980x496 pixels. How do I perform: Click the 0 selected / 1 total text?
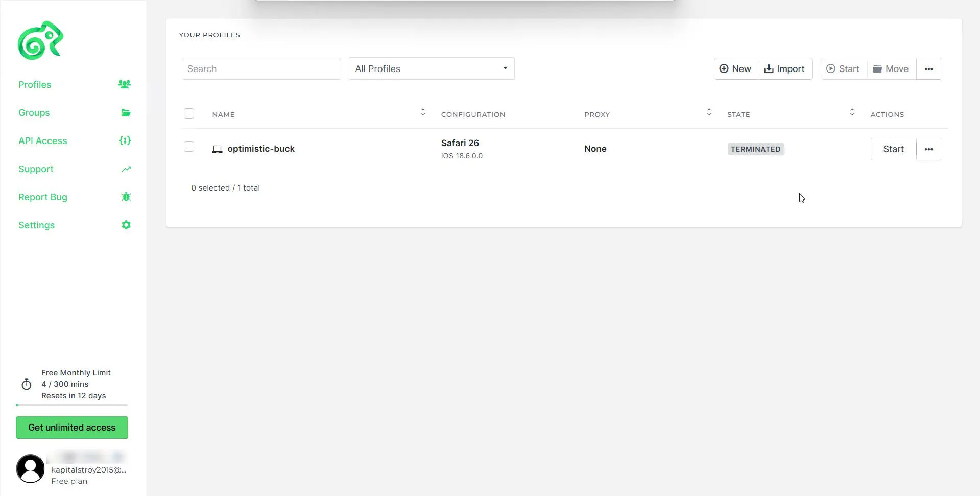click(x=226, y=188)
